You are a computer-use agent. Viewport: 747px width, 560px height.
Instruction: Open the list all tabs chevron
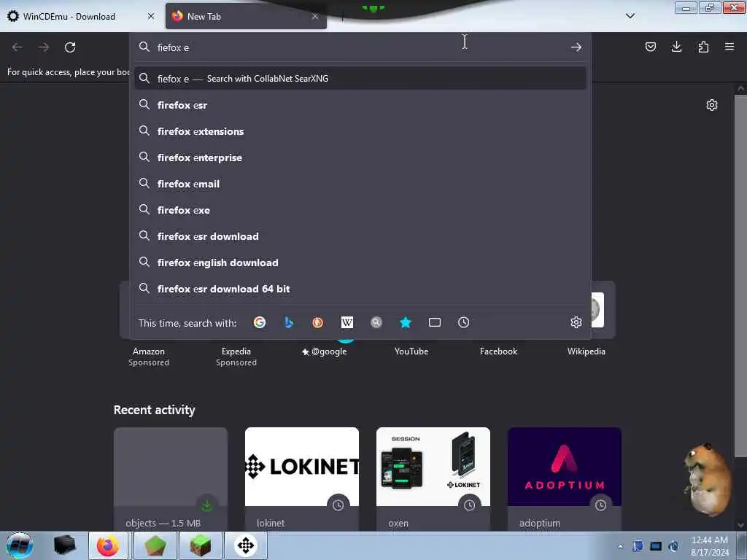pos(630,16)
